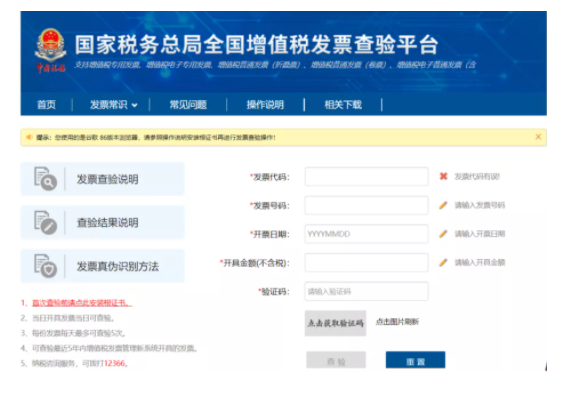This screenshot has height=410, width=563.
Task: Click note 4 about invoices within 5 years
Action: click(x=109, y=348)
